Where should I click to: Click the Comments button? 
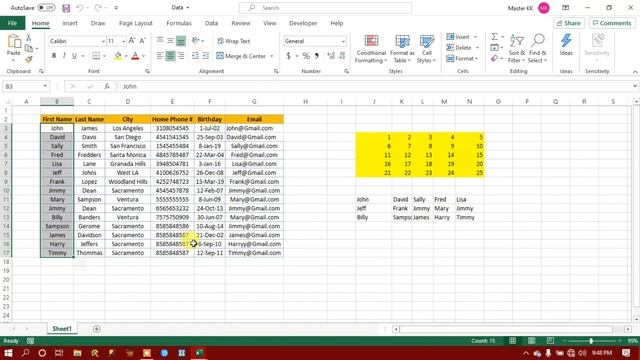612,23
